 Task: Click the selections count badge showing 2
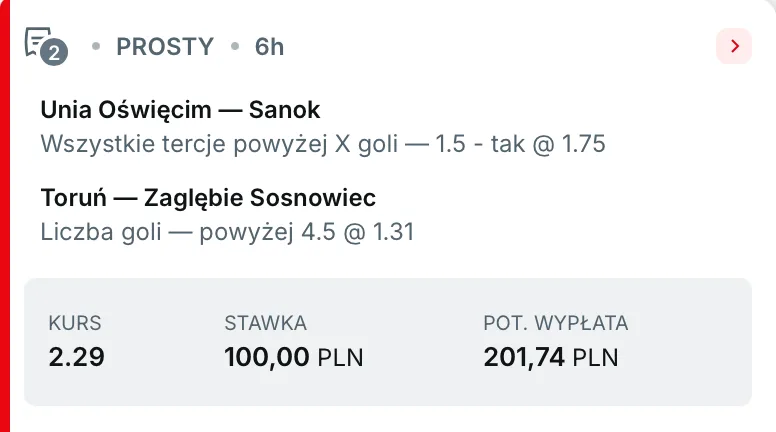click(x=55, y=54)
